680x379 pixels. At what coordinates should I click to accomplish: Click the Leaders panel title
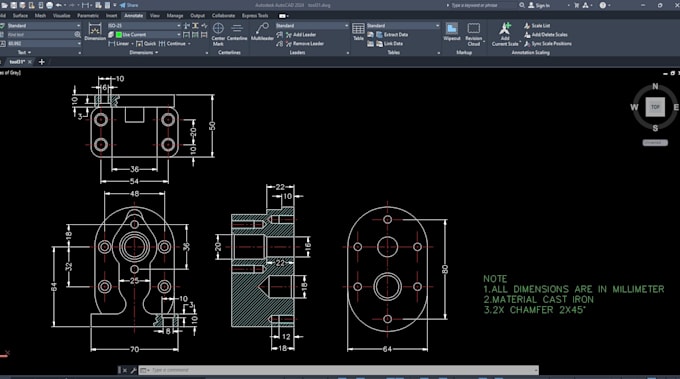(298, 52)
